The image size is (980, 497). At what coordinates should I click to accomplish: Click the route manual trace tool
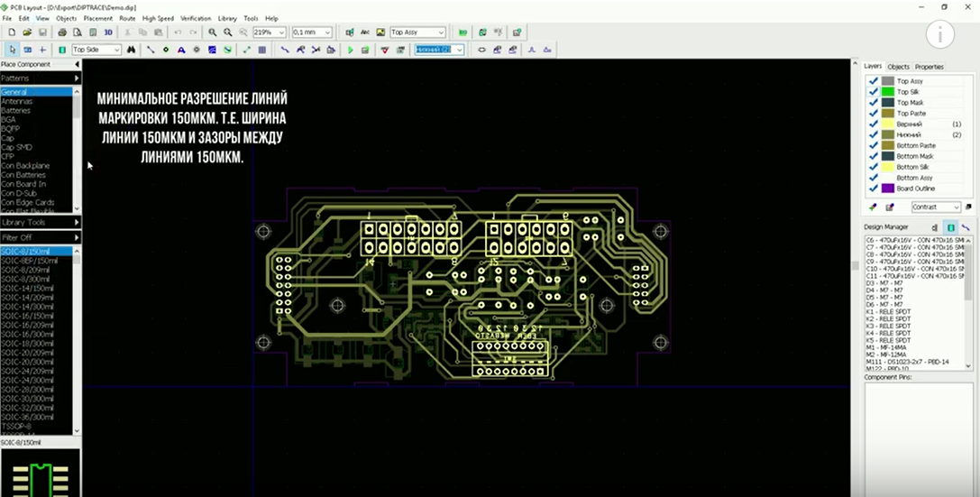[x=285, y=50]
